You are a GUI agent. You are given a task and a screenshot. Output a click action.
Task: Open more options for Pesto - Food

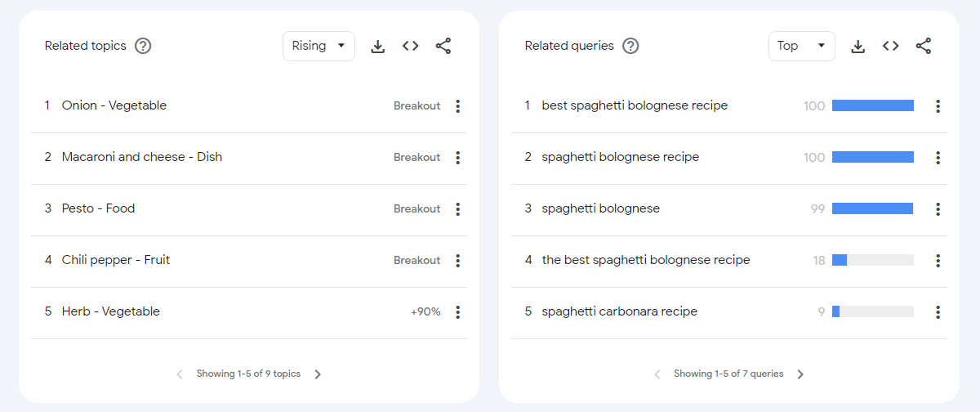click(x=458, y=209)
